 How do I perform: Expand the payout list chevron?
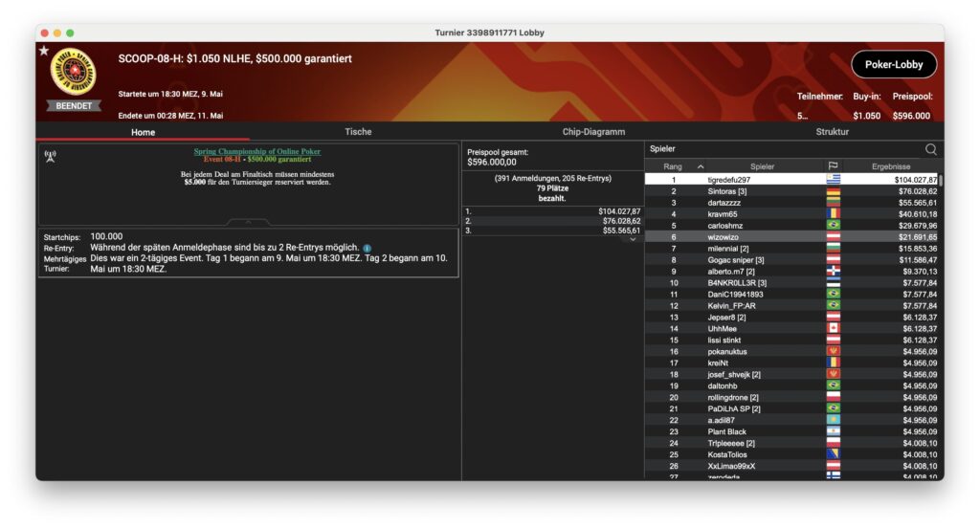631,239
